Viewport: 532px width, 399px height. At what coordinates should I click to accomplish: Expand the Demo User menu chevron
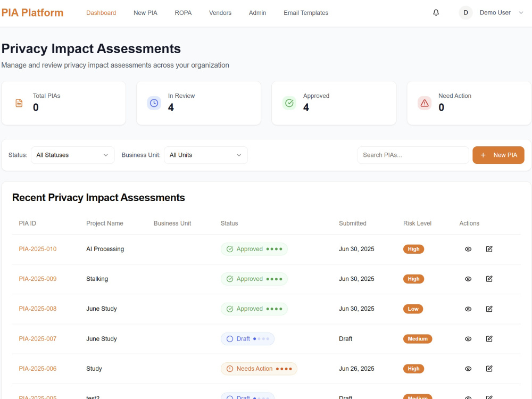pyautogui.click(x=521, y=13)
